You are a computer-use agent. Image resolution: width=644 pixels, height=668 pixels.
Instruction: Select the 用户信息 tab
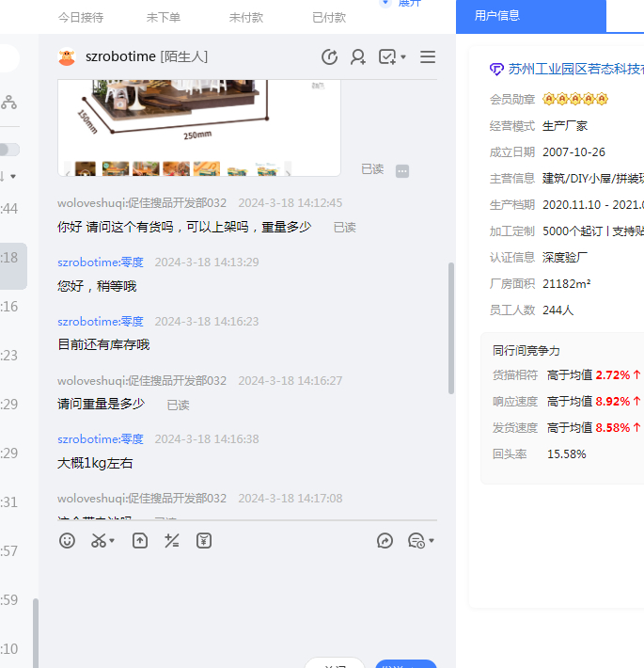(497, 16)
